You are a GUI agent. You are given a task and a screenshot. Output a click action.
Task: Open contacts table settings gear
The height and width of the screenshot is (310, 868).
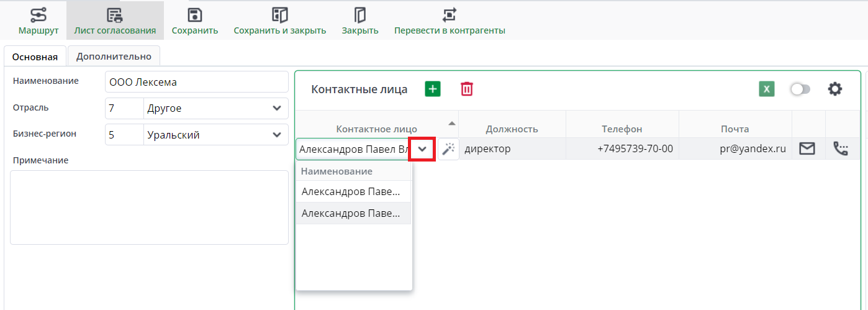(835, 89)
